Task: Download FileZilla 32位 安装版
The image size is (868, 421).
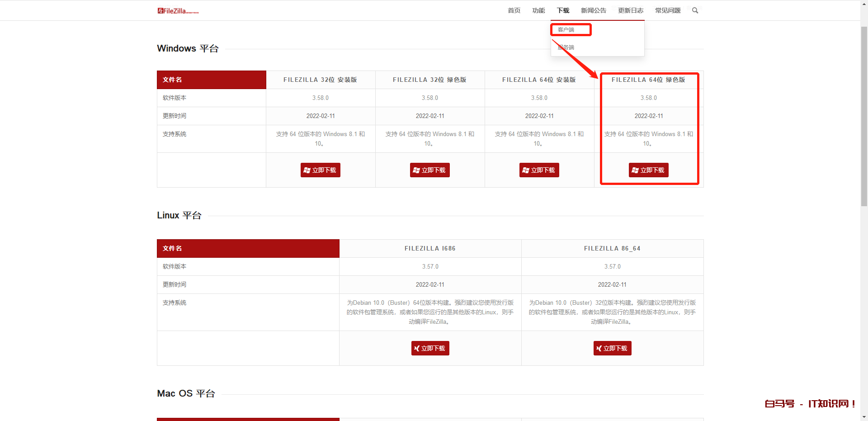Action: click(321, 170)
